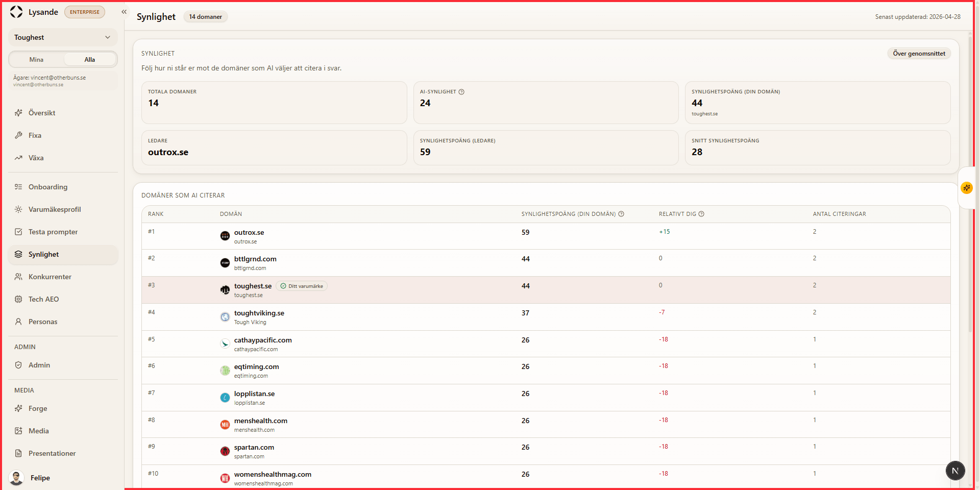Open the Tech AEO page
Viewport: 980px width, 490px height.
(63, 299)
